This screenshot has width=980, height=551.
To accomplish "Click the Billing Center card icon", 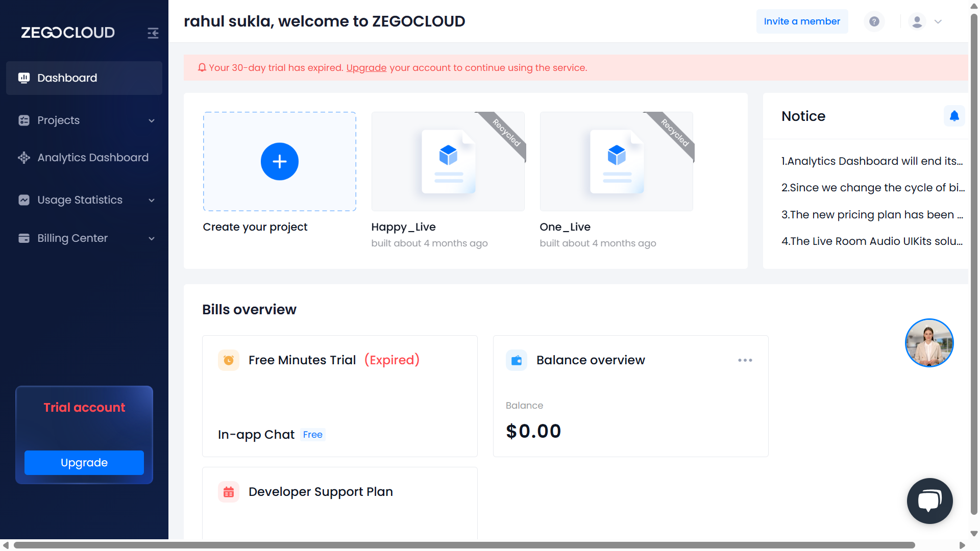I will tap(24, 238).
